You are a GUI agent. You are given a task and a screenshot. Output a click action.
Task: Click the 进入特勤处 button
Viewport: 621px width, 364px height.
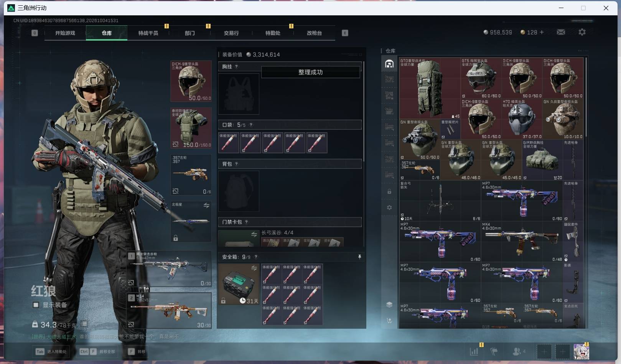pyautogui.click(x=51, y=351)
